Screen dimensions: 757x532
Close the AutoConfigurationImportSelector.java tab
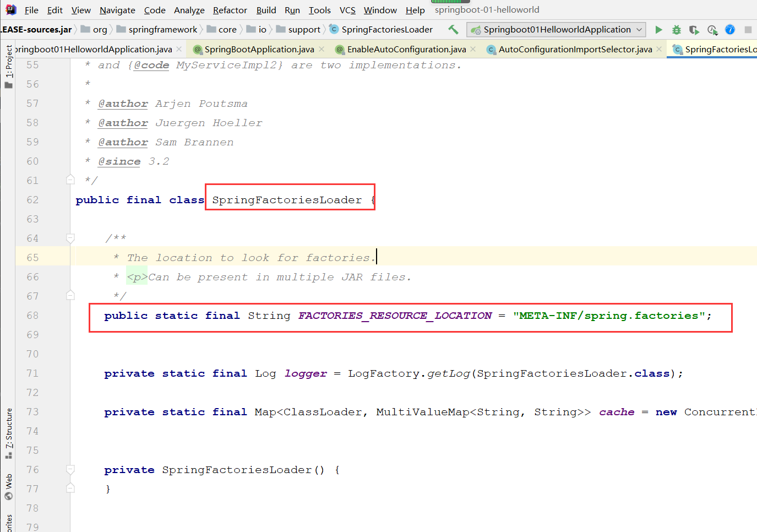click(659, 49)
